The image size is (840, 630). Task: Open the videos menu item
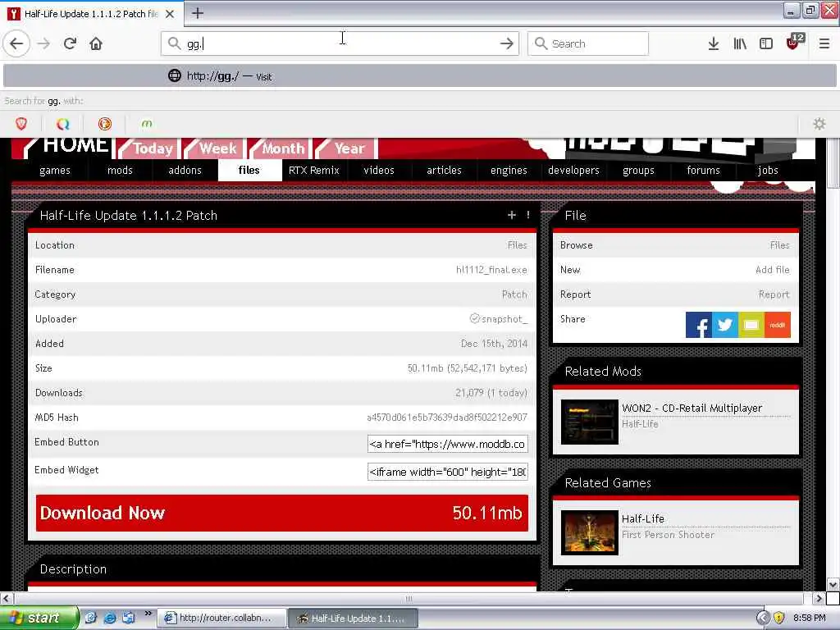pyautogui.click(x=379, y=171)
